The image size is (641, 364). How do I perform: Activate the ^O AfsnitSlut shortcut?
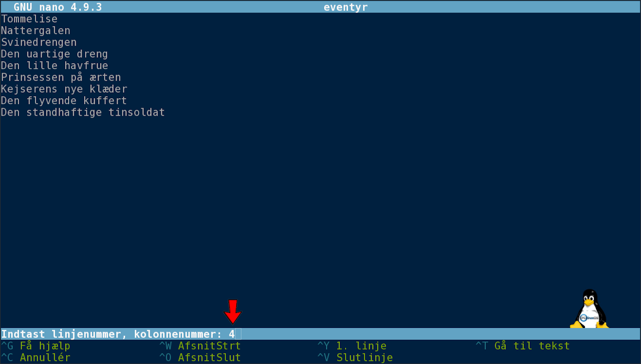200,357
